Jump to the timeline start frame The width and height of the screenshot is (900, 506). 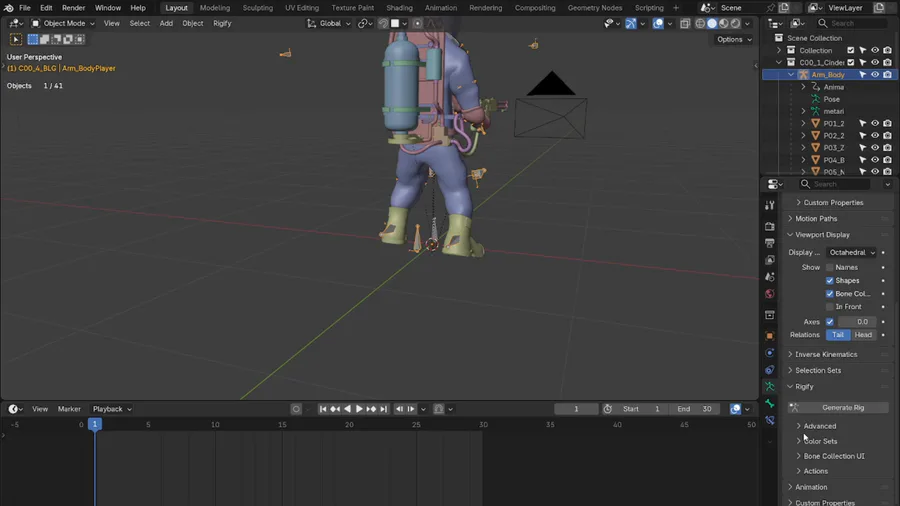323,409
